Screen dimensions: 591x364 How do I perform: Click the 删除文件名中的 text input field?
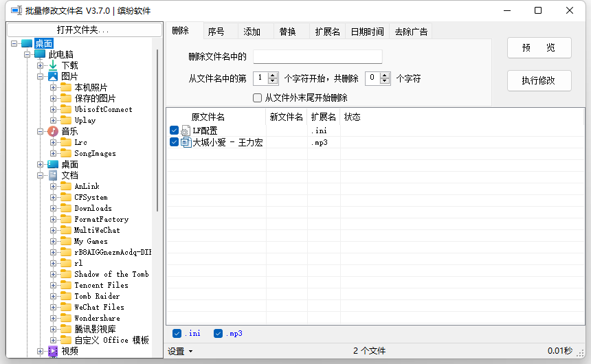[x=317, y=57]
